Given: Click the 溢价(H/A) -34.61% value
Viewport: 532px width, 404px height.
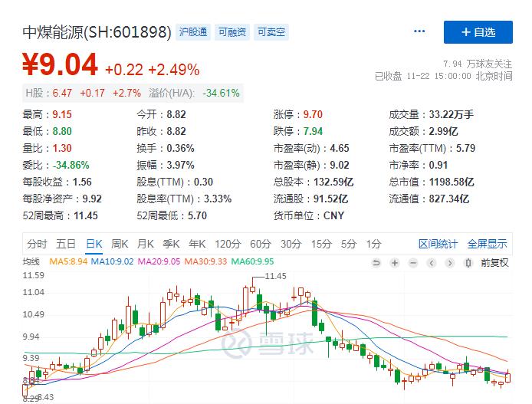Looking at the screenshot, I should point(221,93).
